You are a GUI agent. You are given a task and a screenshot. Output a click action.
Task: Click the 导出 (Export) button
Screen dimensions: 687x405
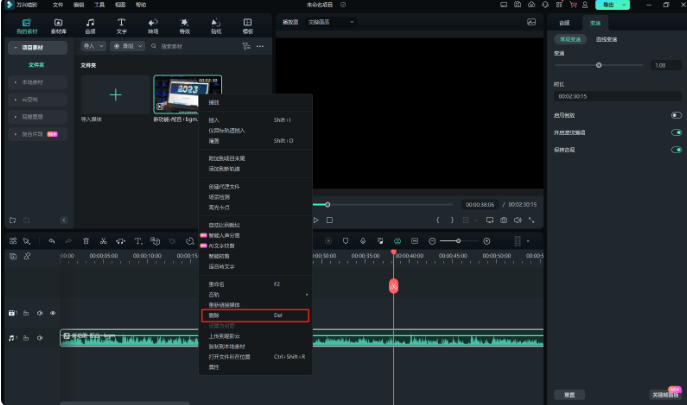pos(609,5)
